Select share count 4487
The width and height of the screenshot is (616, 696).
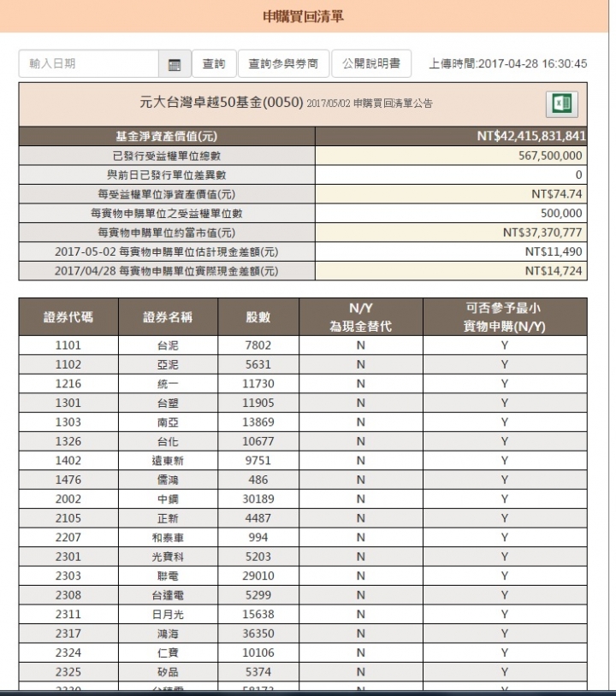(x=258, y=518)
